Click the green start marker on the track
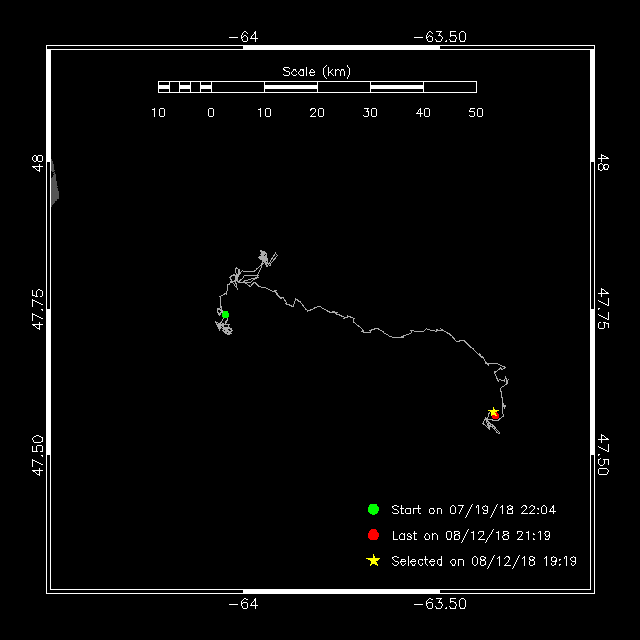Screen dimensions: 640x640 pyautogui.click(x=225, y=315)
